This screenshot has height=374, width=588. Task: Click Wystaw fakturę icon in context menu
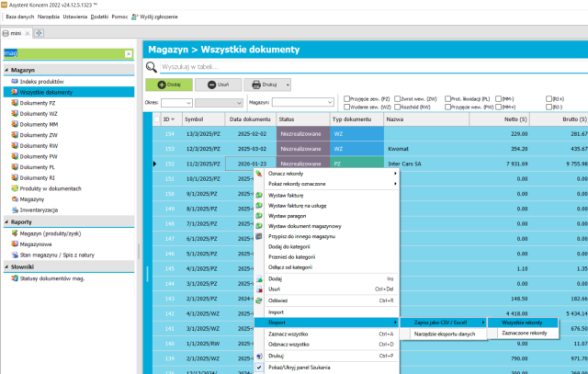pos(259,195)
